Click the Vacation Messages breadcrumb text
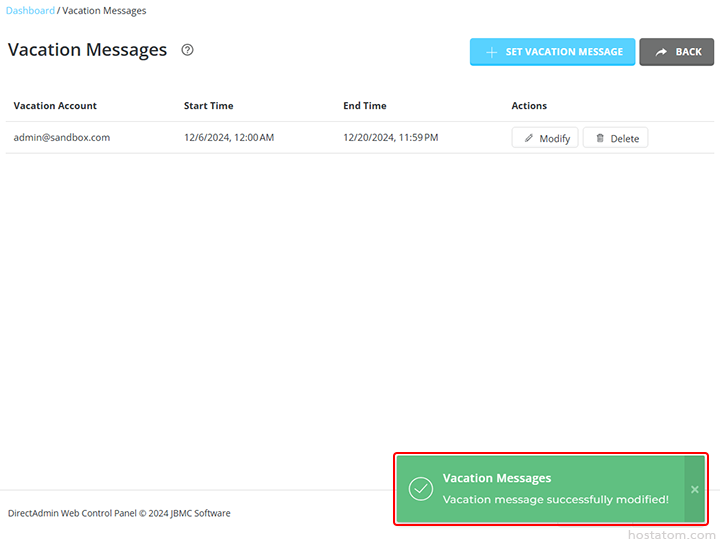 click(104, 11)
